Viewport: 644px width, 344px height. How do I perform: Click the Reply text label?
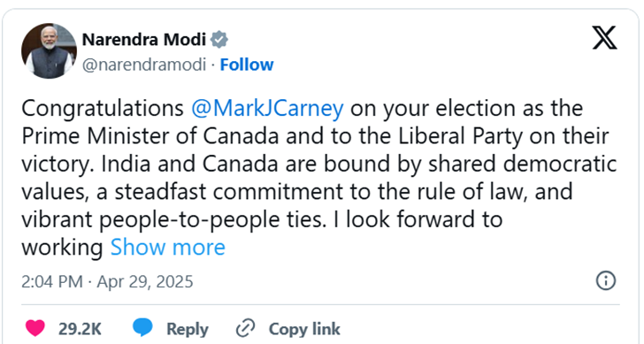pos(188,329)
